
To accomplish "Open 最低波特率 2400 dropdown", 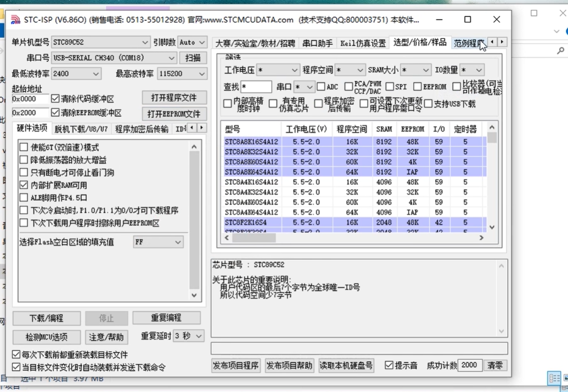I will (76, 74).
